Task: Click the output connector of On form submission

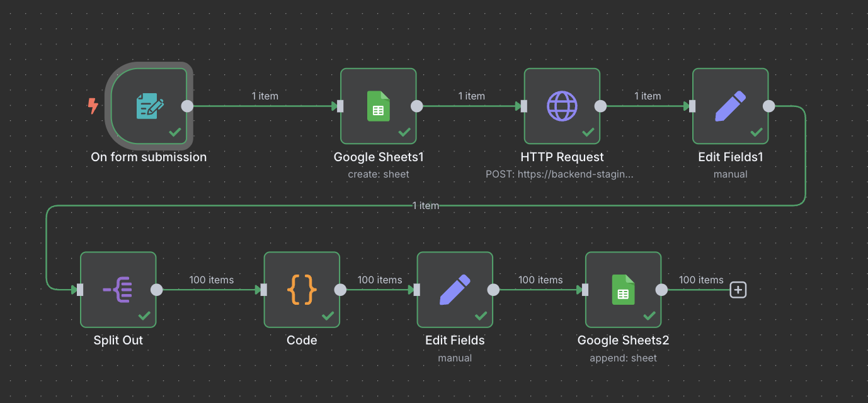Action: [x=187, y=106]
